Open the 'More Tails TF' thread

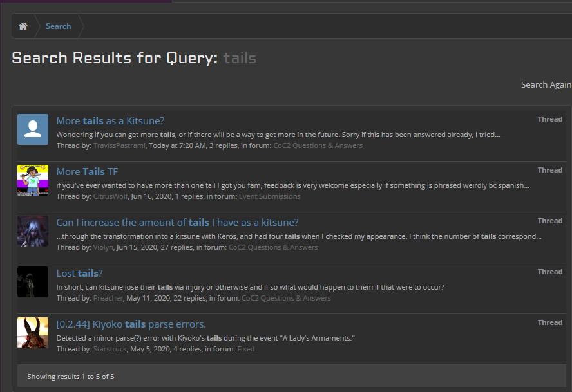[87, 171]
